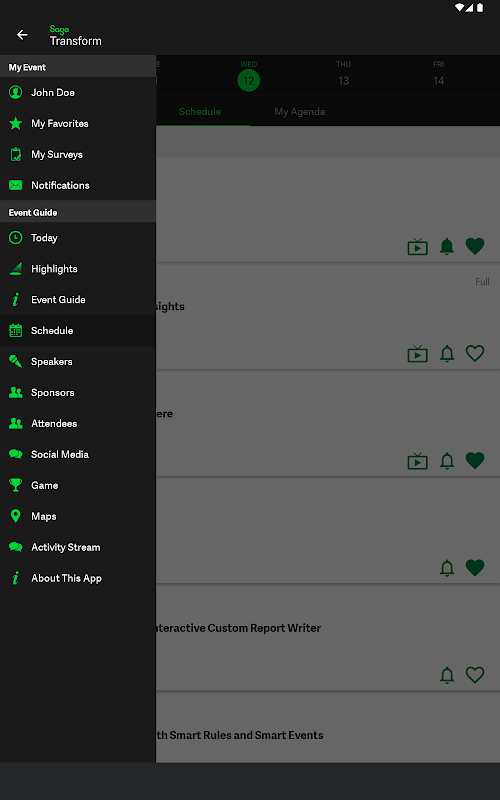Toggle reminder bell on first session
The image size is (500, 800).
coord(447,246)
